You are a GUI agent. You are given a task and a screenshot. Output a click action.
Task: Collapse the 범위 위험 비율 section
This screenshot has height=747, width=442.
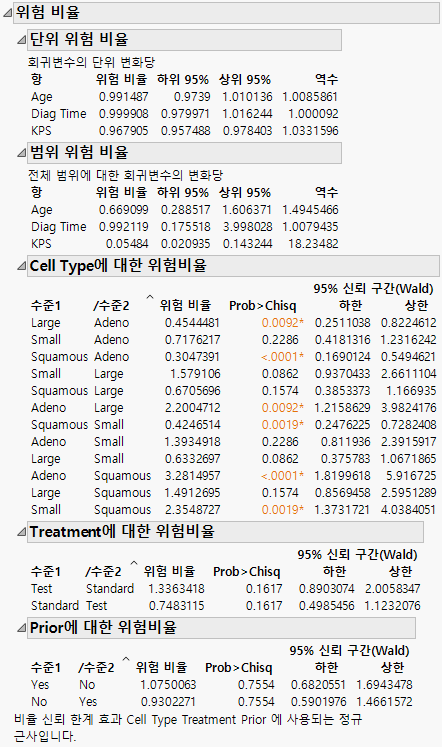pyautogui.click(x=21, y=153)
